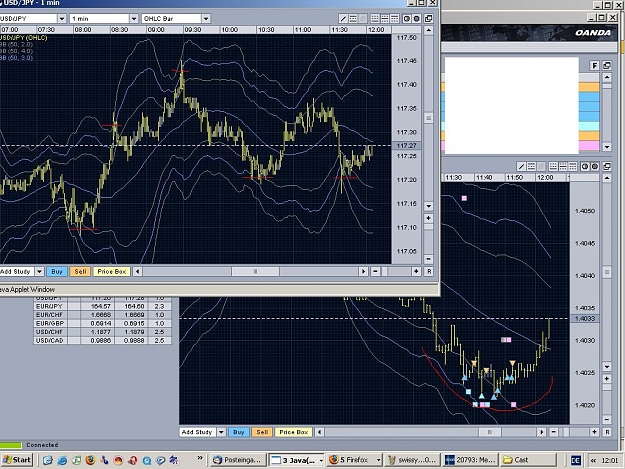Select the trend line drawing tool in USD/JPY chart
Image resolution: width=625 pixels, height=469 pixels.
(x=343, y=19)
